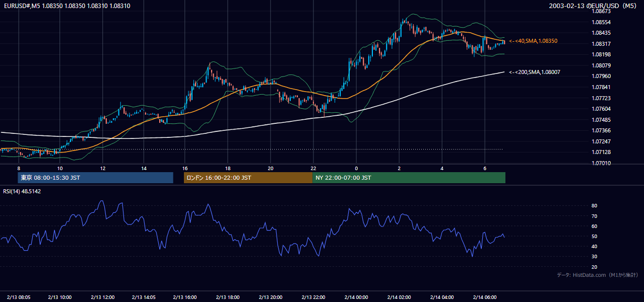Click price axis value 1.08079
644x302 pixels.
[x=601, y=65]
